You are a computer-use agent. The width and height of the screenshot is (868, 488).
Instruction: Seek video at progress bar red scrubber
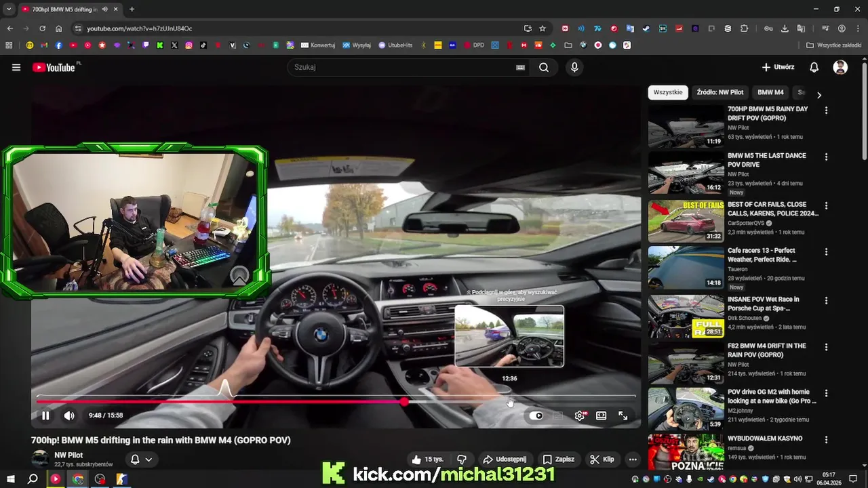404,401
